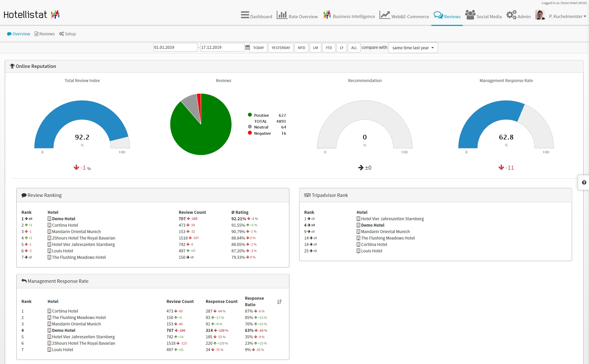Open the 'same time last year' dropdown
589x364 pixels.
point(413,48)
